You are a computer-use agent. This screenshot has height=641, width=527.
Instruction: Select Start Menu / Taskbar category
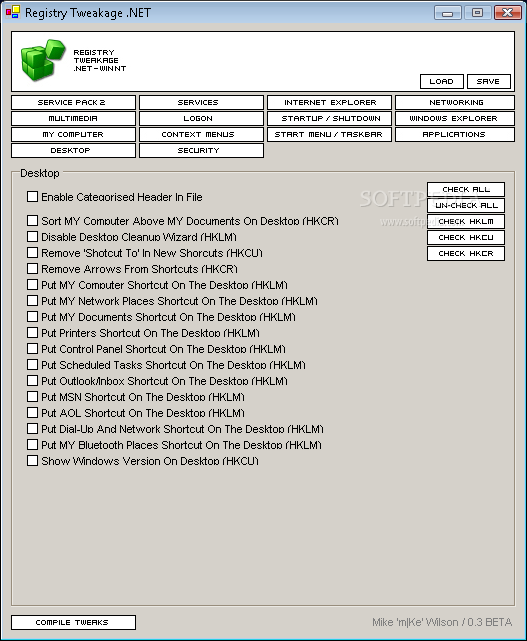click(x=329, y=134)
